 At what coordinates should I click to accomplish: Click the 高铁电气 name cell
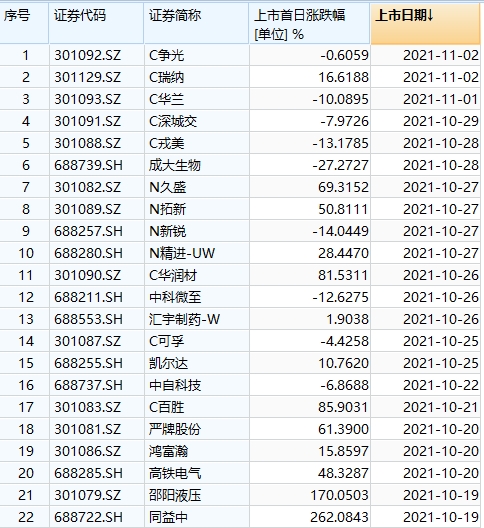tap(196, 473)
